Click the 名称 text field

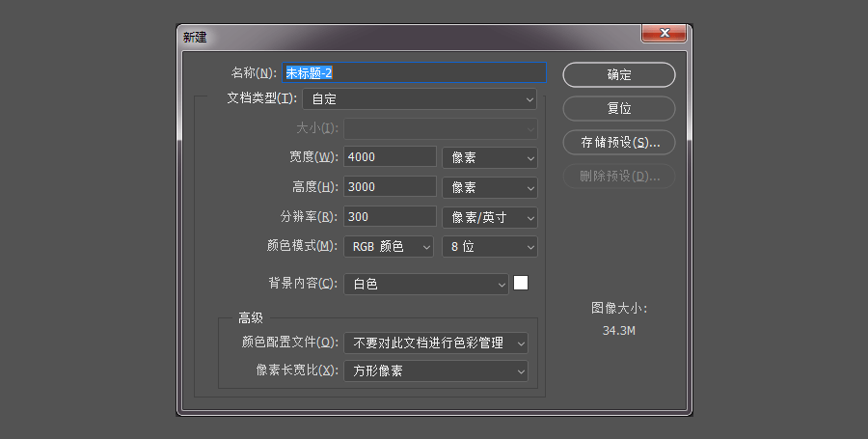pos(415,72)
